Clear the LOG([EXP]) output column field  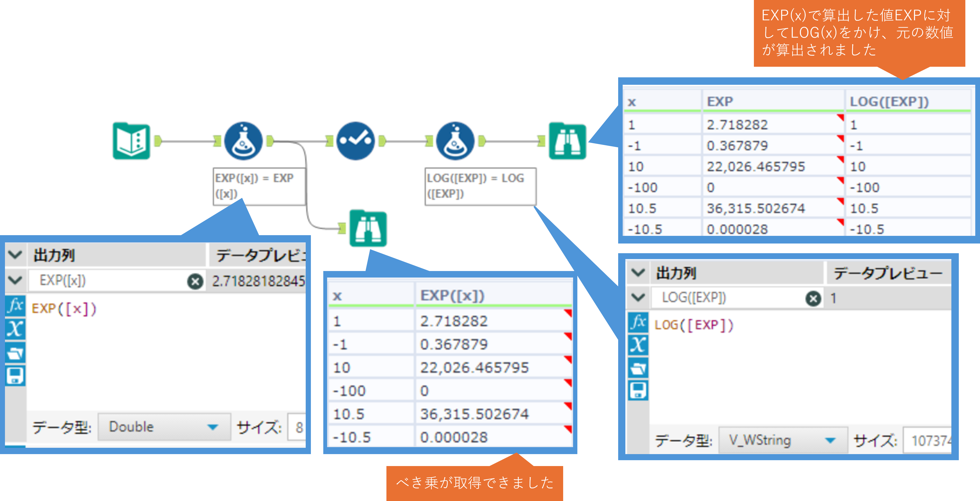point(813,299)
